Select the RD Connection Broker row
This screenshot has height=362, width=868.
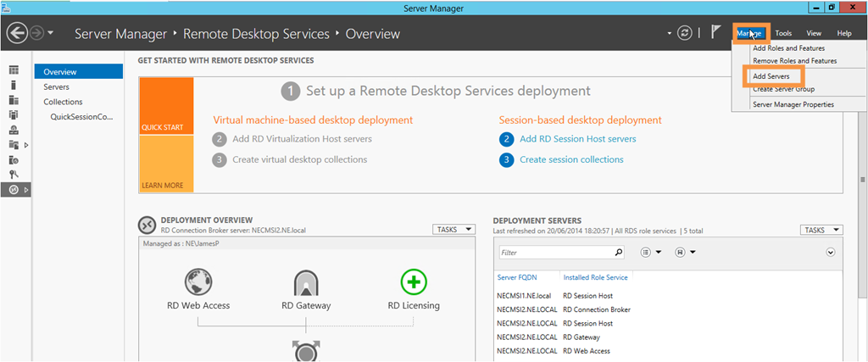click(668, 310)
